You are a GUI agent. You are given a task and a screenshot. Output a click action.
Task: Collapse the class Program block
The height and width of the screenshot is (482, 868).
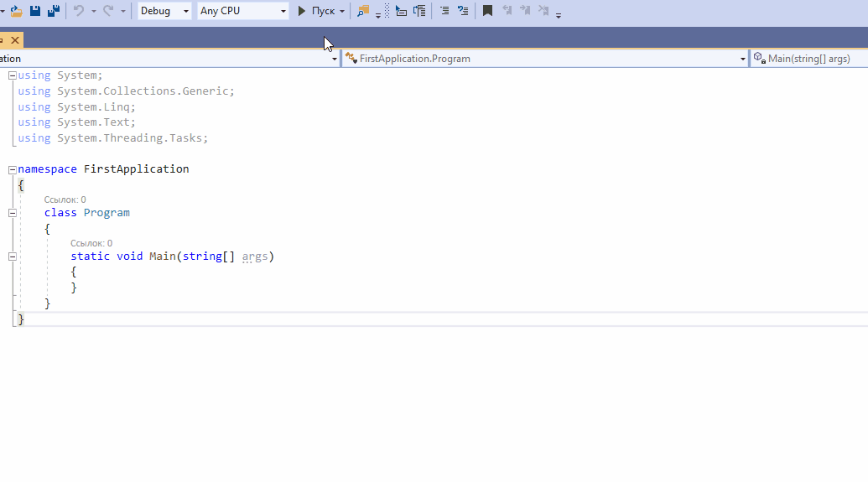coord(13,213)
